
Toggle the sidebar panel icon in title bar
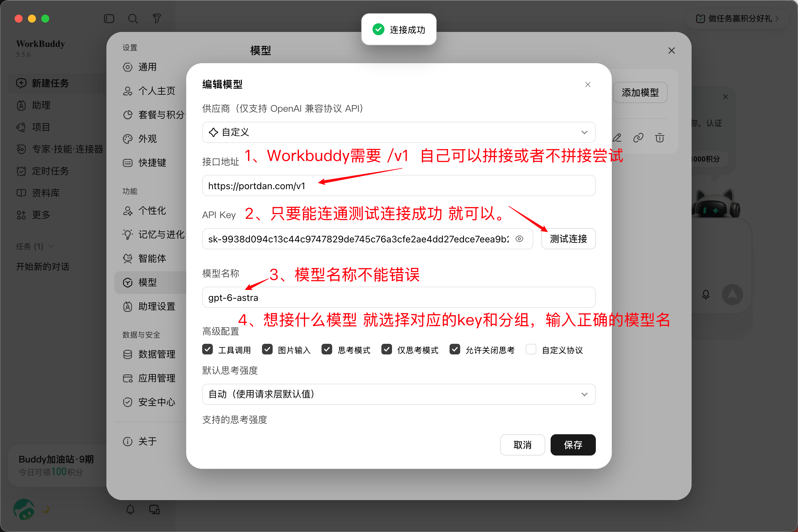[x=109, y=19]
